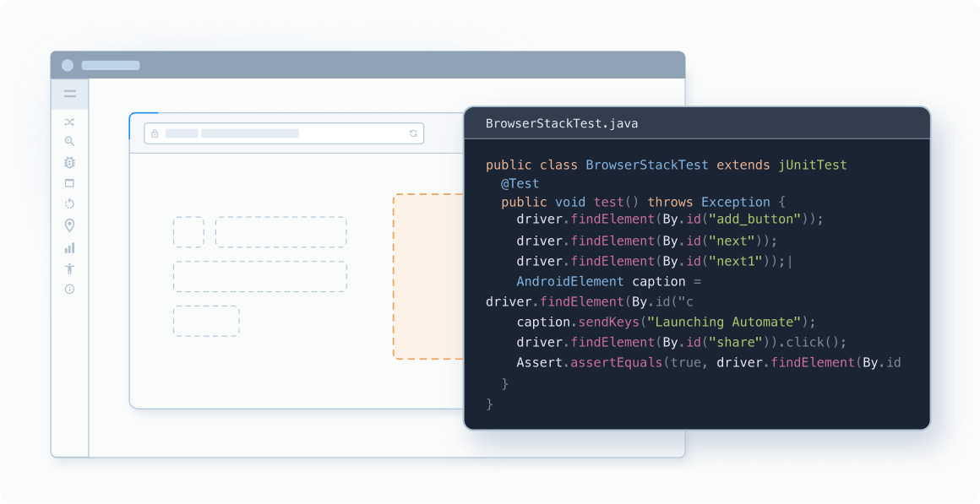Image resolution: width=980 pixels, height=504 pixels.
Task: Open the bug report tool
Action: point(70,162)
